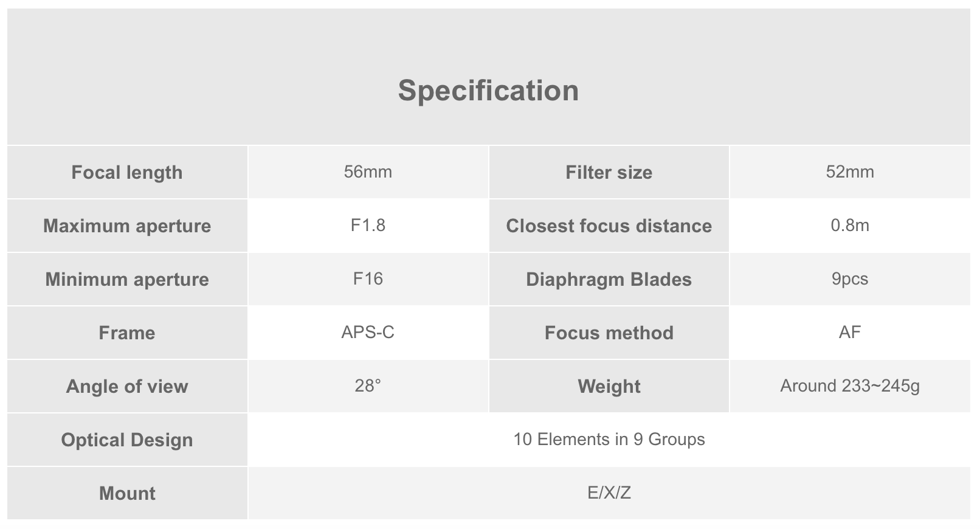Click the Diaphragm Blades label

pyautogui.click(x=609, y=279)
